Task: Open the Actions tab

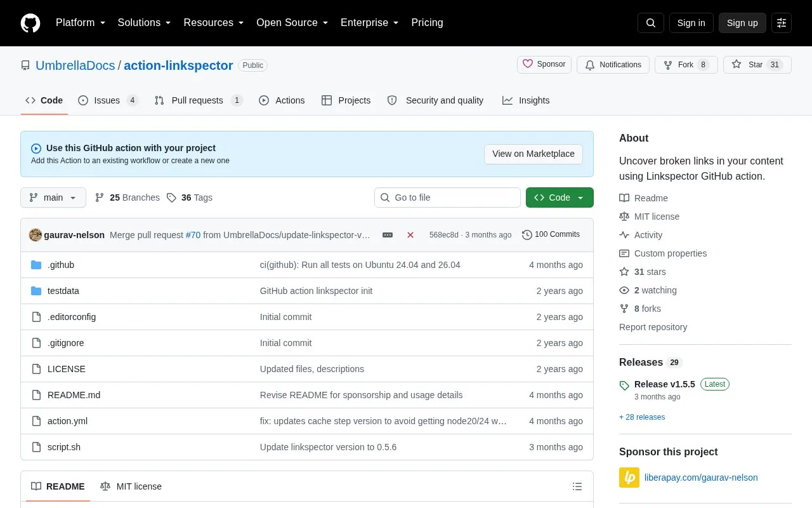Action: (x=282, y=100)
